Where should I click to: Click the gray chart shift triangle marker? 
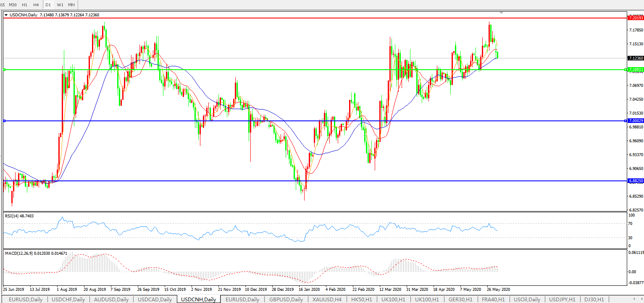[501, 13]
